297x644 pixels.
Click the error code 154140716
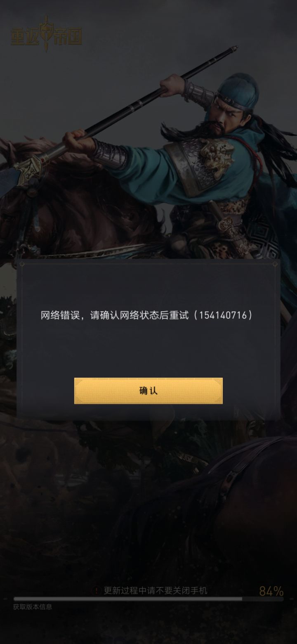click(223, 315)
